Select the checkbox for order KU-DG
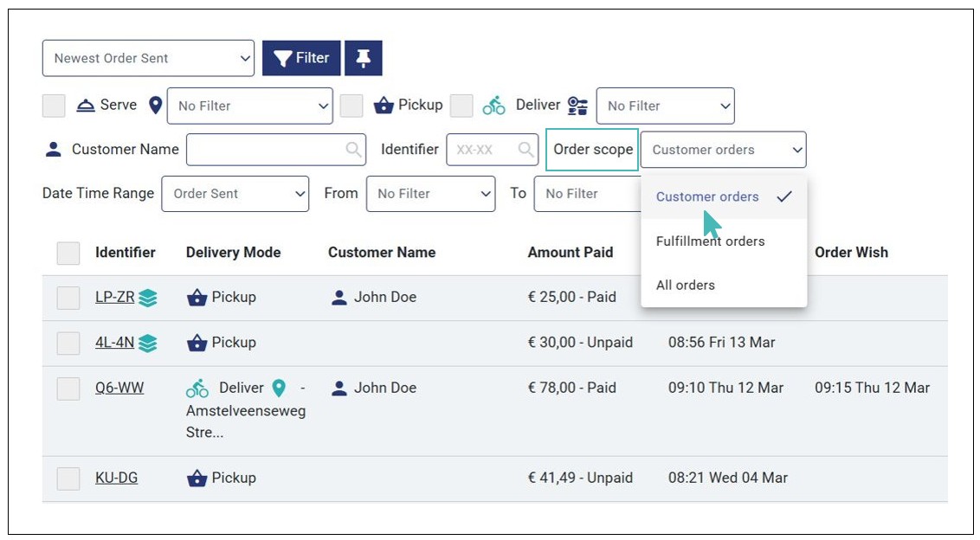Image resolution: width=980 pixels, height=540 pixels. pyautogui.click(x=68, y=478)
